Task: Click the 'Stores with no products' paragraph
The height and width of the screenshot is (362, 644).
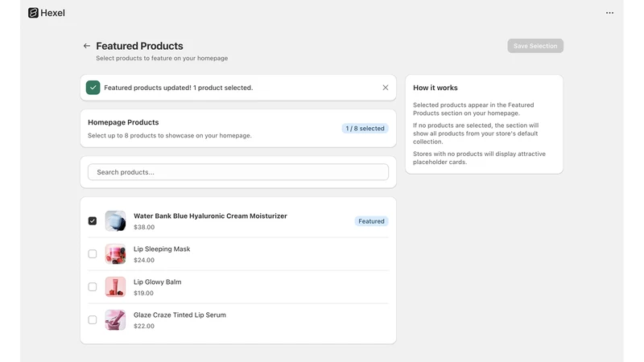Action: tap(479, 158)
